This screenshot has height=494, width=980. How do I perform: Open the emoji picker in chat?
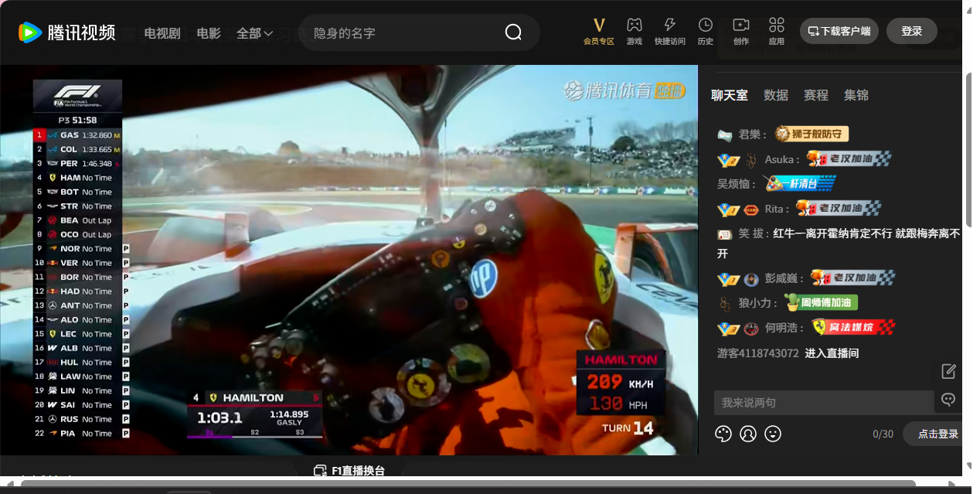[773, 434]
